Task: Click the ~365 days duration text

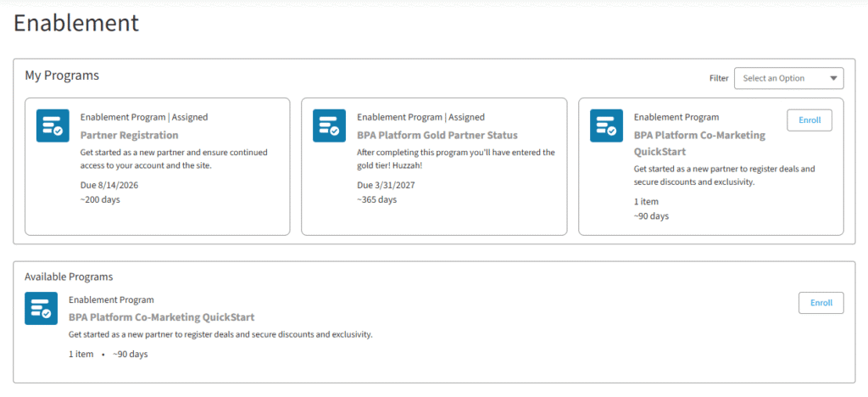Action: (376, 199)
